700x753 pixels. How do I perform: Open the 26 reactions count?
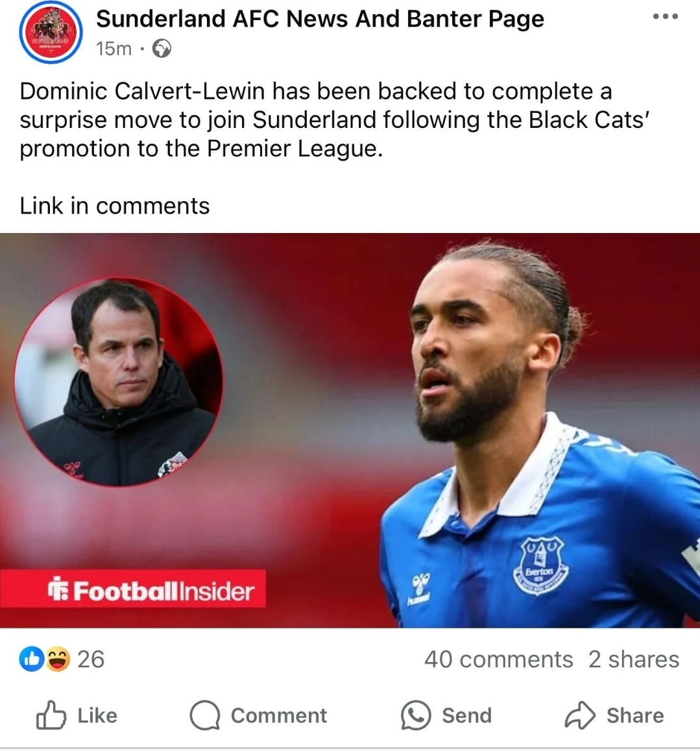[91, 660]
